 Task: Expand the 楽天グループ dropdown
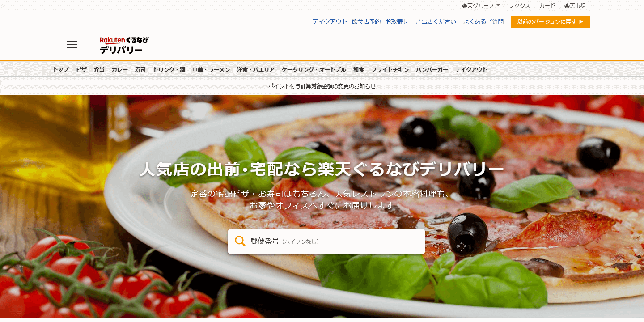click(x=481, y=6)
